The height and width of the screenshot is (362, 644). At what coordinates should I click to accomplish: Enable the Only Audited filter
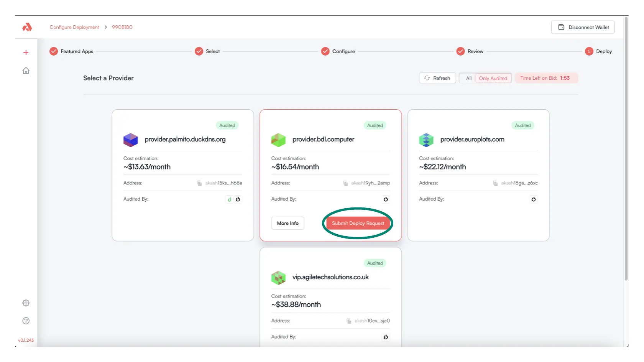(x=493, y=78)
